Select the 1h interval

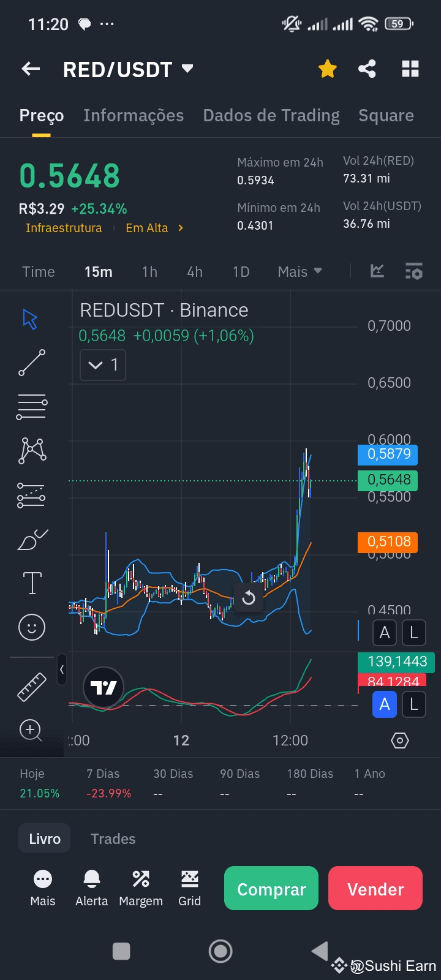pyautogui.click(x=149, y=271)
